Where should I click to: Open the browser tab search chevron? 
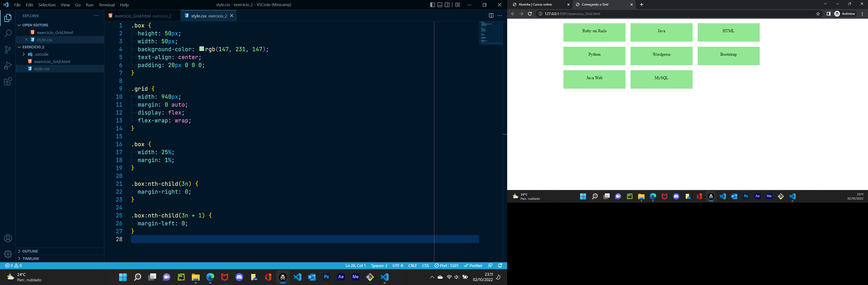825,4
